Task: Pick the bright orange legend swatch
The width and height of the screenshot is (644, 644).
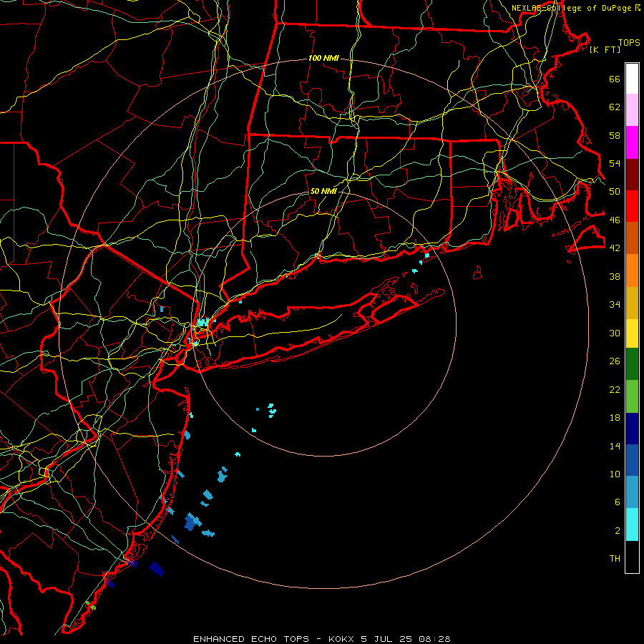Action: [x=632, y=270]
